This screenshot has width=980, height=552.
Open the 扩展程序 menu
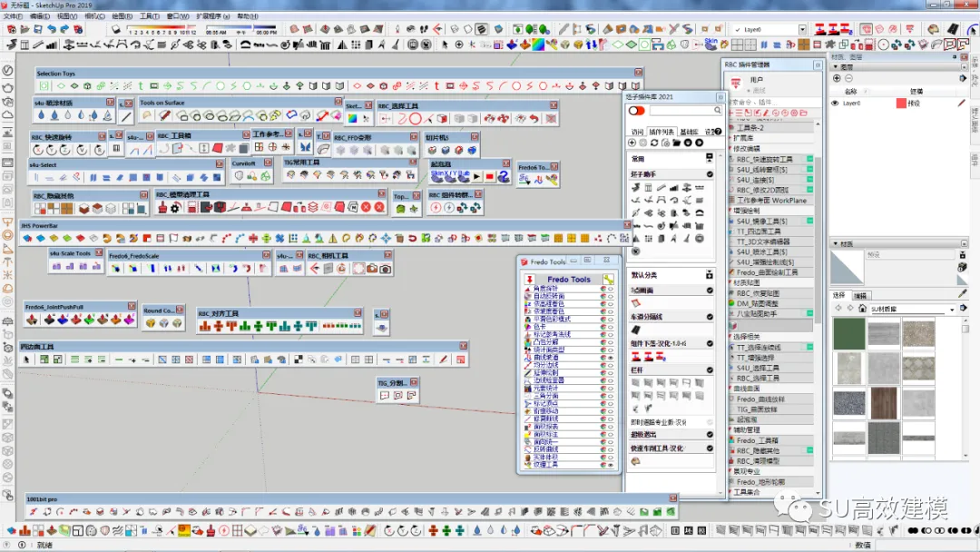pos(213,16)
